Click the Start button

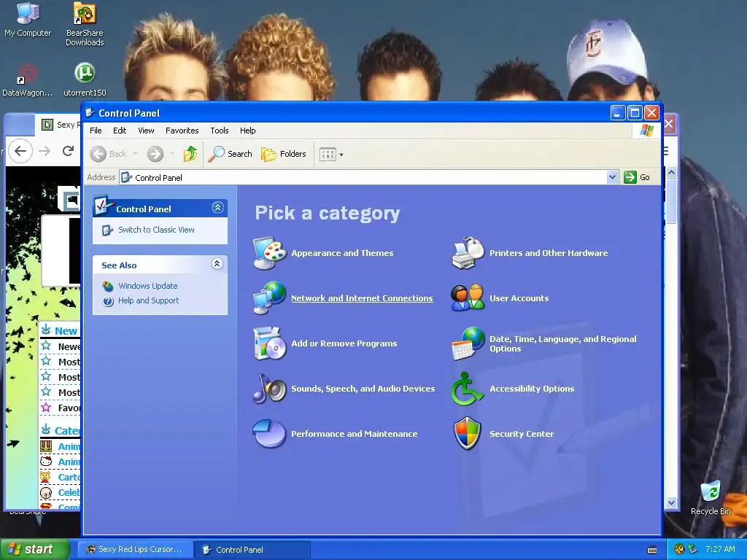[x=34, y=549]
